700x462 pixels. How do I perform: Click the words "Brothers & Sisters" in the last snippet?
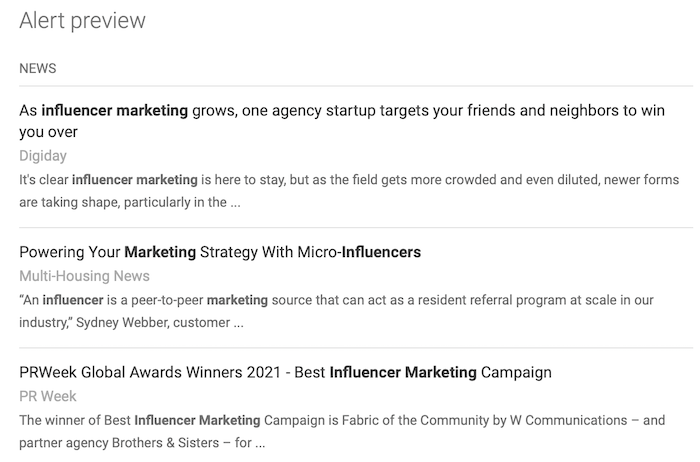(x=165, y=443)
